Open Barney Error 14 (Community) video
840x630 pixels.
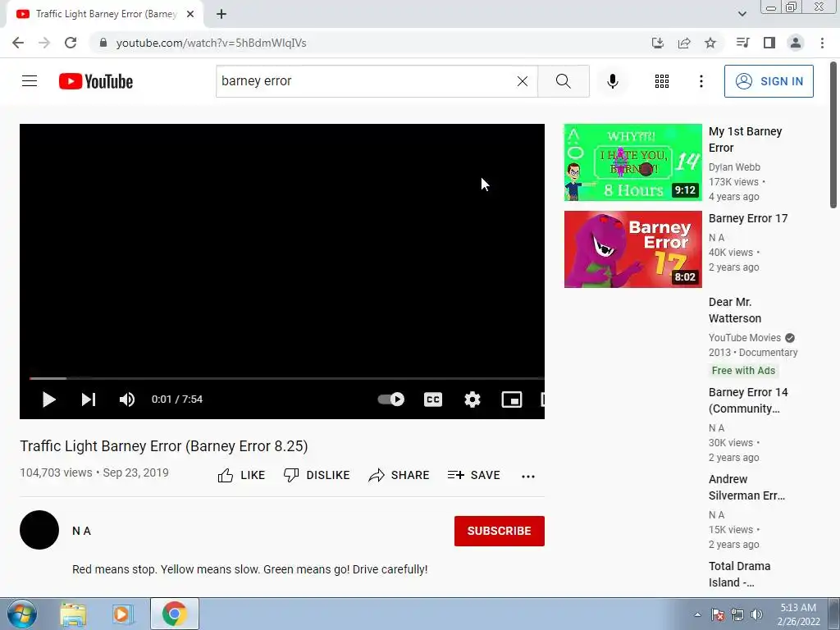[x=748, y=400]
